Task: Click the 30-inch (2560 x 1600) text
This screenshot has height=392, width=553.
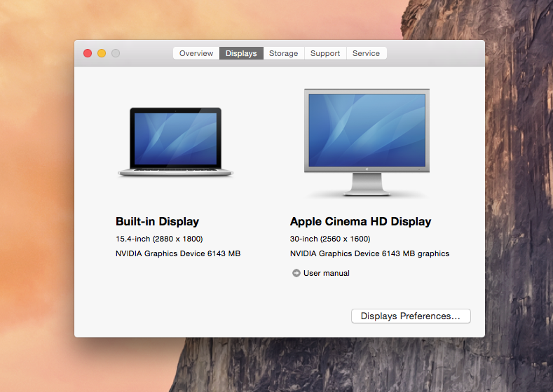Action: pyautogui.click(x=330, y=239)
